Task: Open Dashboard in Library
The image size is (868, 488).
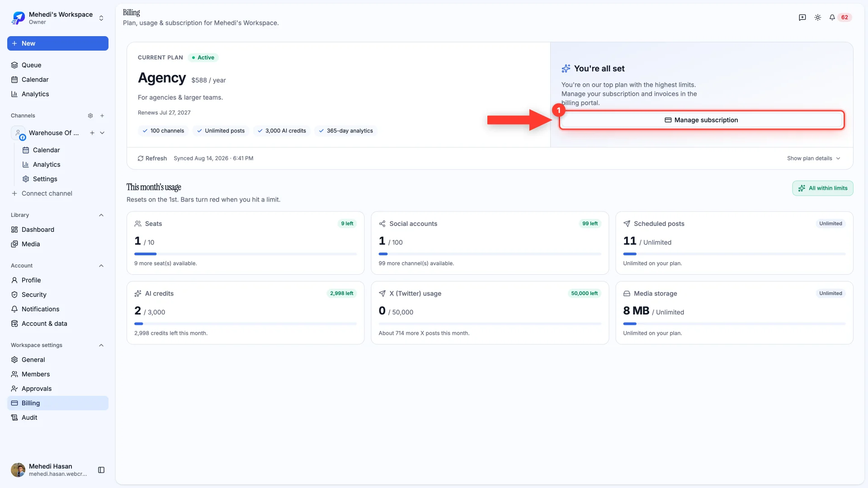Action: point(58,230)
